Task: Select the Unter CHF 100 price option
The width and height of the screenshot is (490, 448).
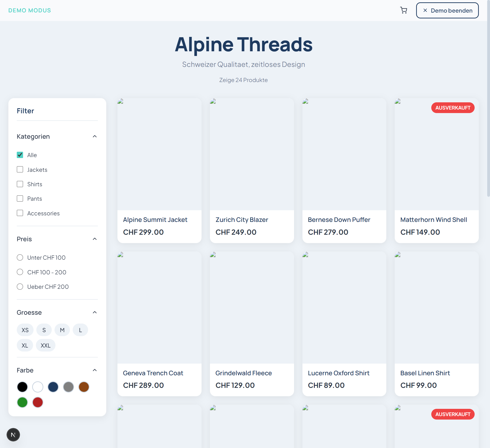Action: point(20,257)
